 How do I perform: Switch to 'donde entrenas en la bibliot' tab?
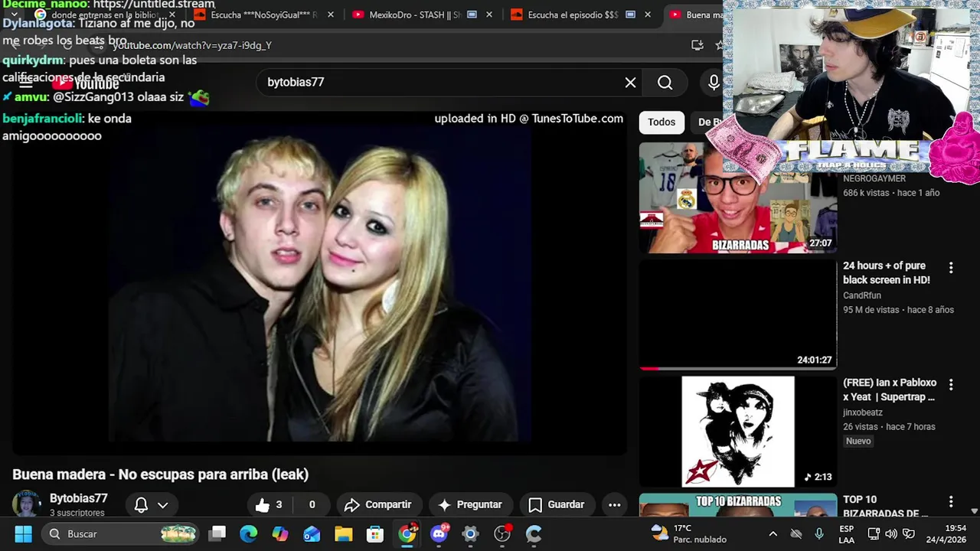[x=103, y=15]
